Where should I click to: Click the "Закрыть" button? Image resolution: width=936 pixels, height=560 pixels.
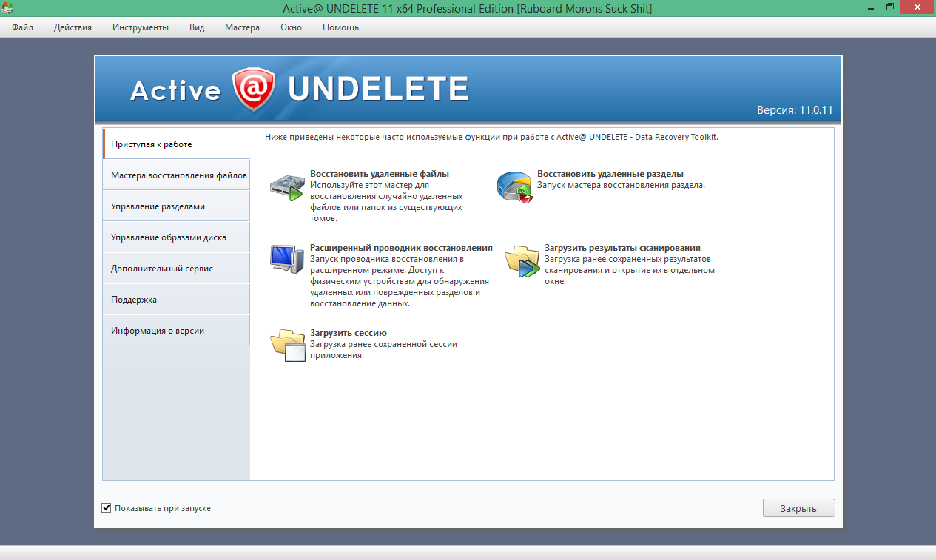pyautogui.click(x=798, y=507)
